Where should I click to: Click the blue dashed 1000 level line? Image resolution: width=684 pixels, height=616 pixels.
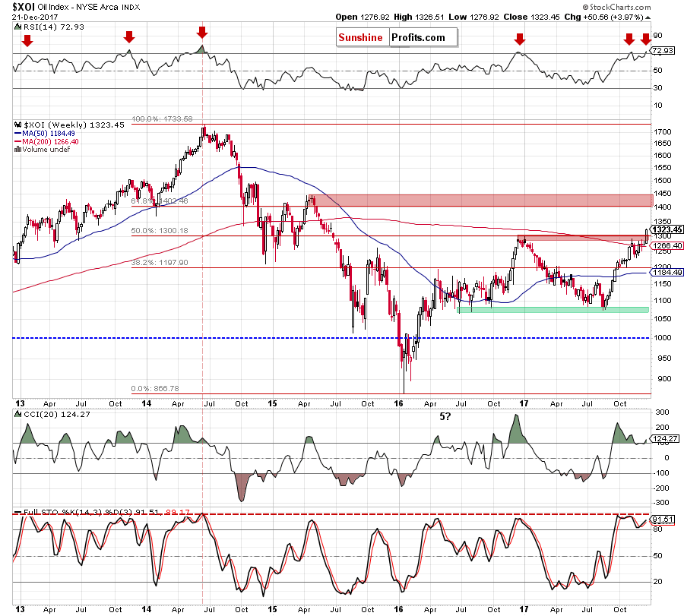click(331, 338)
